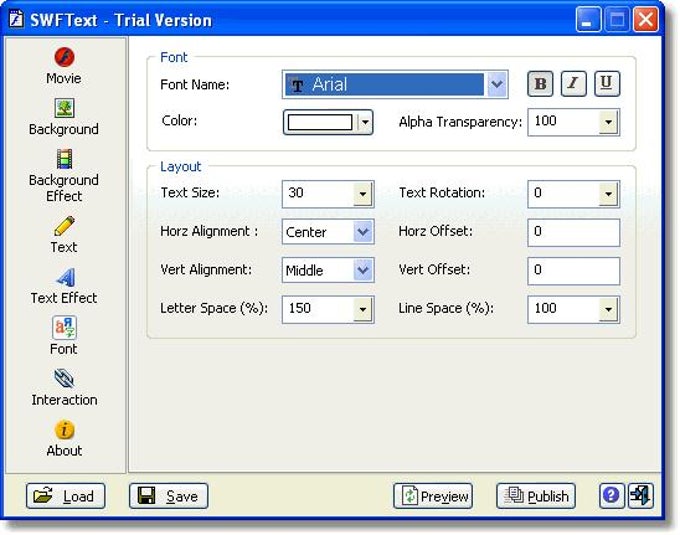Screen dimensions: 680x535
Task: Click the Letter Space value 150
Action: 300,308
